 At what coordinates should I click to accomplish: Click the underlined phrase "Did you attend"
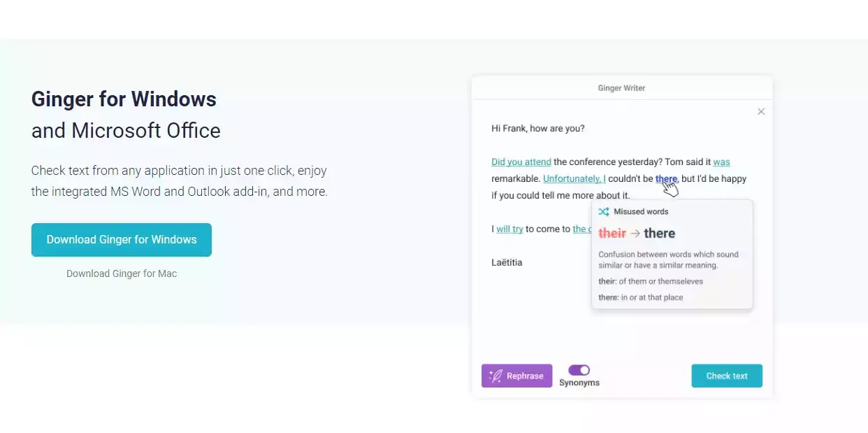(521, 162)
